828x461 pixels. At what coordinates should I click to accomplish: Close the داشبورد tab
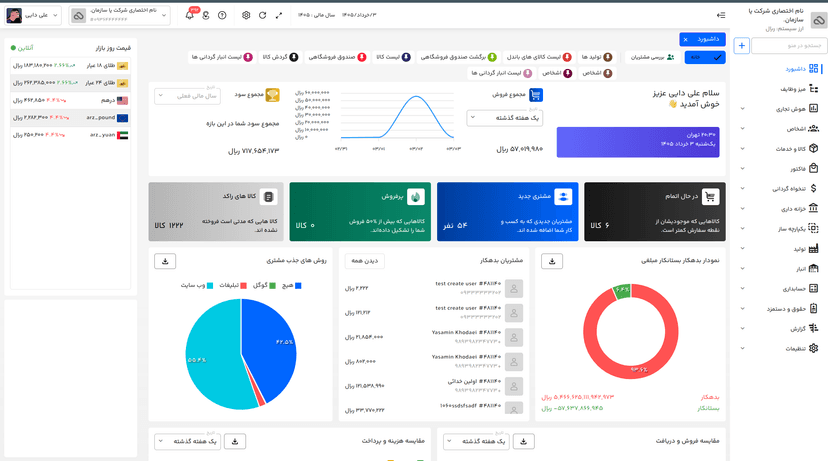click(685, 40)
